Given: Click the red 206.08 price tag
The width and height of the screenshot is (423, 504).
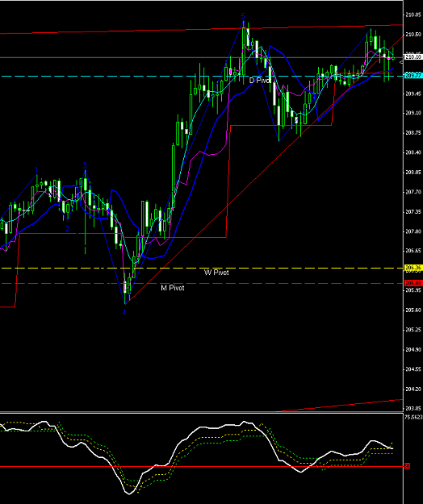Looking at the screenshot, I should [413, 283].
